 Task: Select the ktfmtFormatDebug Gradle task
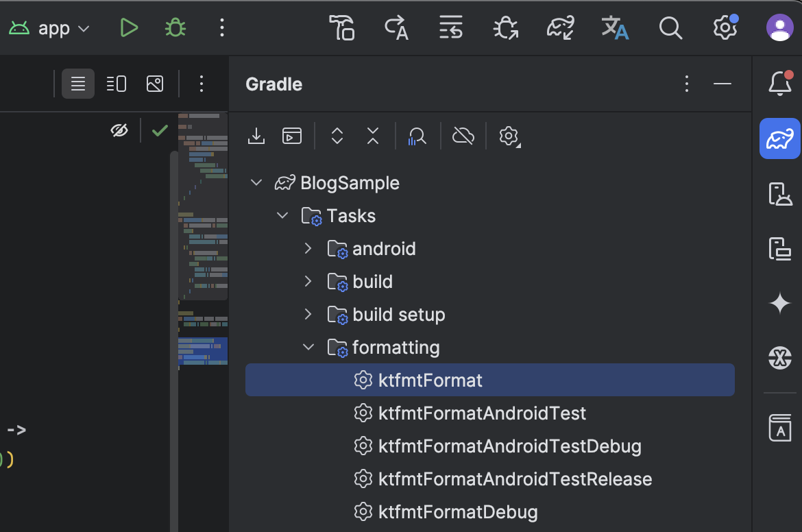click(x=455, y=511)
